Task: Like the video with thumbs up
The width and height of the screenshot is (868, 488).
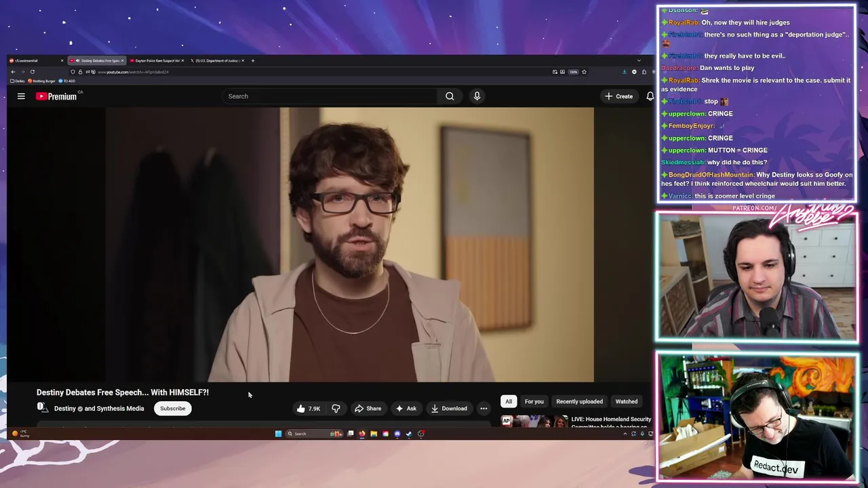Action: (300, 409)
